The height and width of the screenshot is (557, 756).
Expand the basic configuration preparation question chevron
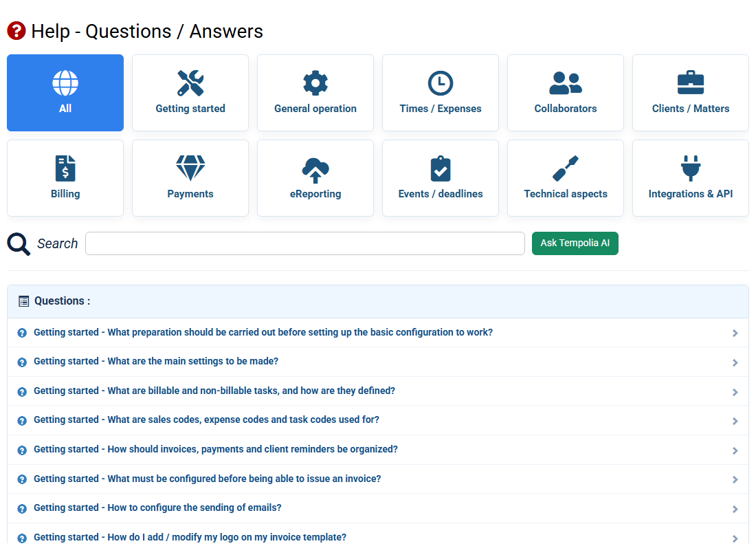pos(735,334)
